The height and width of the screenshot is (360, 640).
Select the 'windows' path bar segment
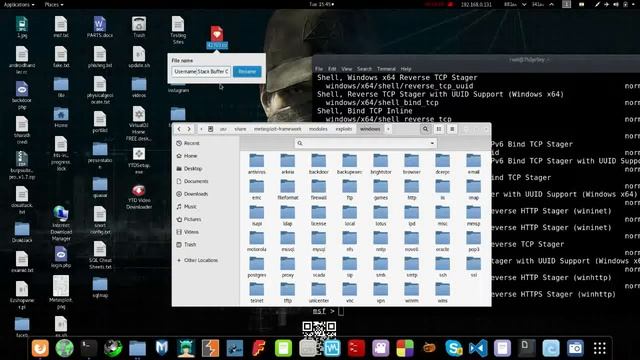click(370, 129)
